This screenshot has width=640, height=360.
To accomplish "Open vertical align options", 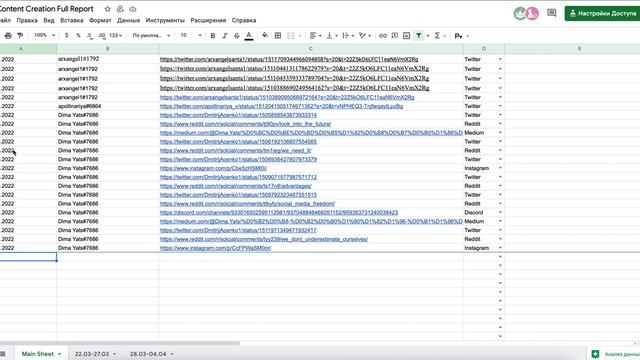I will [x=331, y=36].
